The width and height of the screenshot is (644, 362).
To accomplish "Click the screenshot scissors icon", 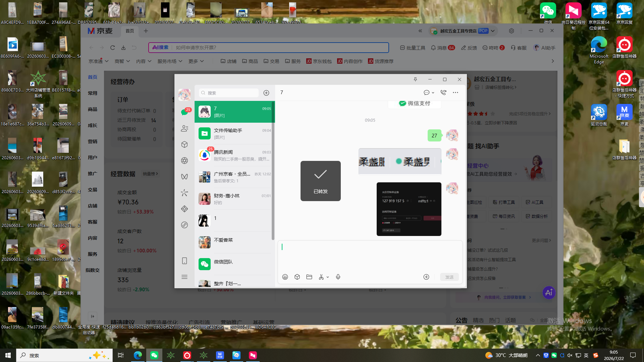I will point(321,277).
